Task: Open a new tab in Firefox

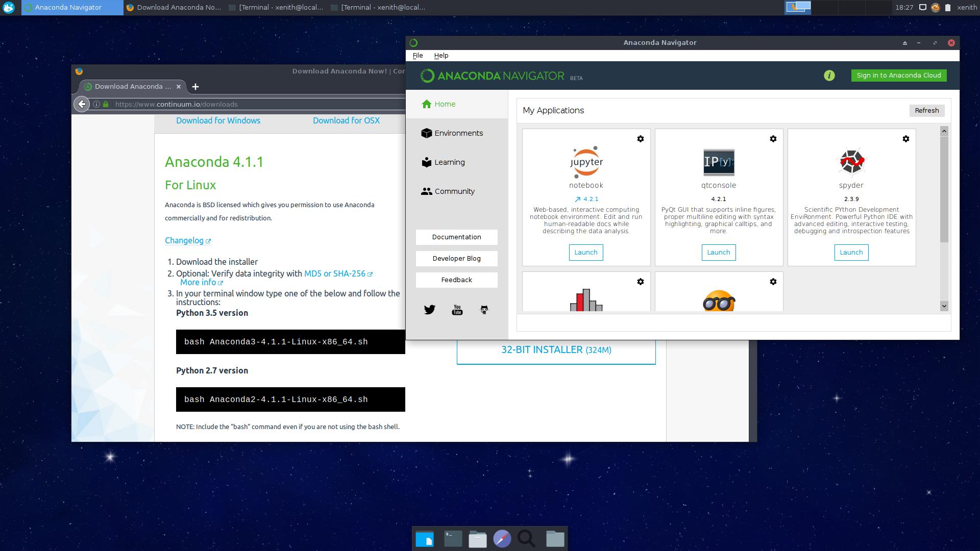Action: point(195,87)
